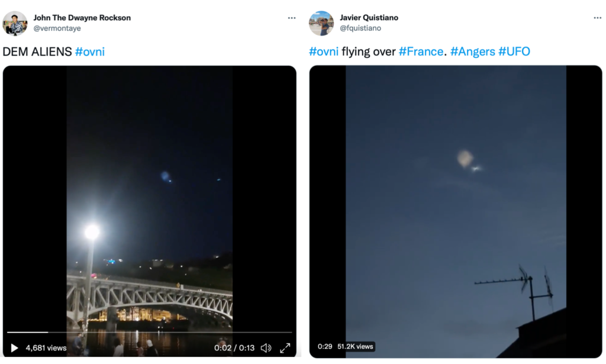Image resolution: width=606 pixels, height=364 pixels.
Task: Click the #UFO hashtag
Action: pos(514,51)
